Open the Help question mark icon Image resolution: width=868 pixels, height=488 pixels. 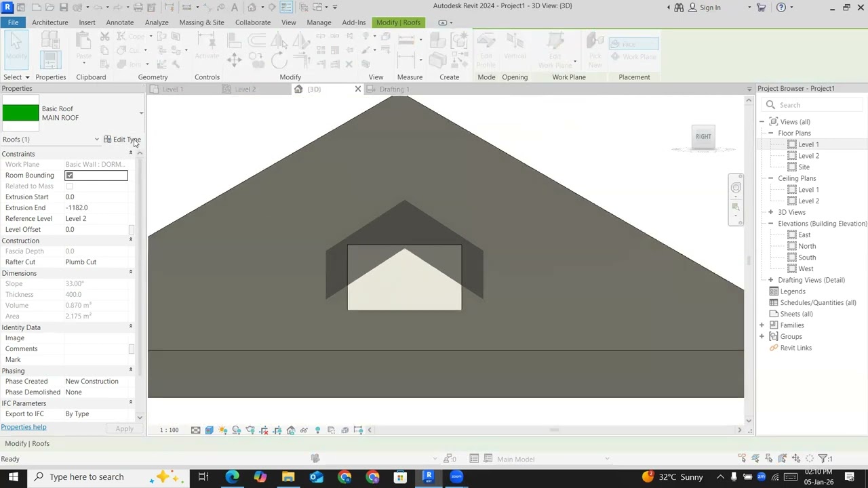[781, 7]
